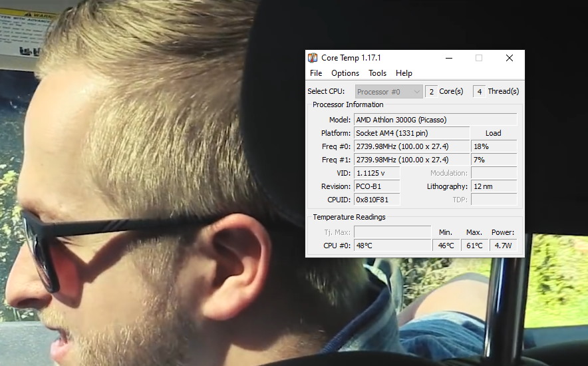Click the power reading 4.7W
588x366 pixels.
point(504,246)
